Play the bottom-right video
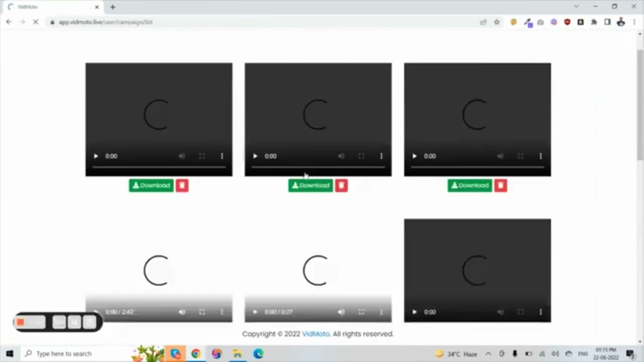644x362 pixels. [x=415, y=312]
